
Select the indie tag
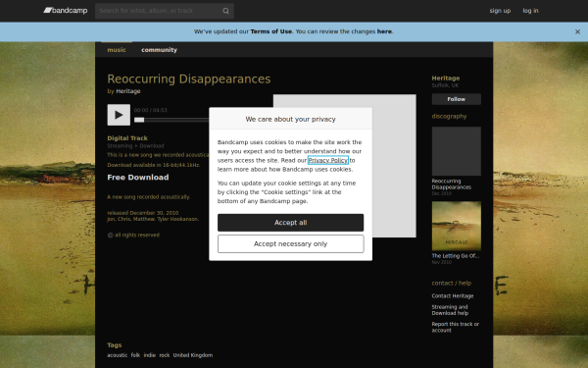click(x=150, y=355)
